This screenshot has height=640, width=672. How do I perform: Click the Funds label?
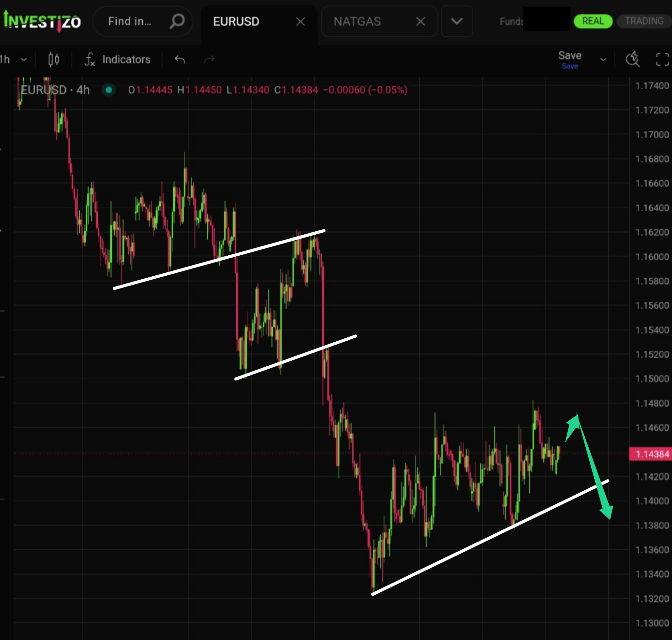pos(511,21)
